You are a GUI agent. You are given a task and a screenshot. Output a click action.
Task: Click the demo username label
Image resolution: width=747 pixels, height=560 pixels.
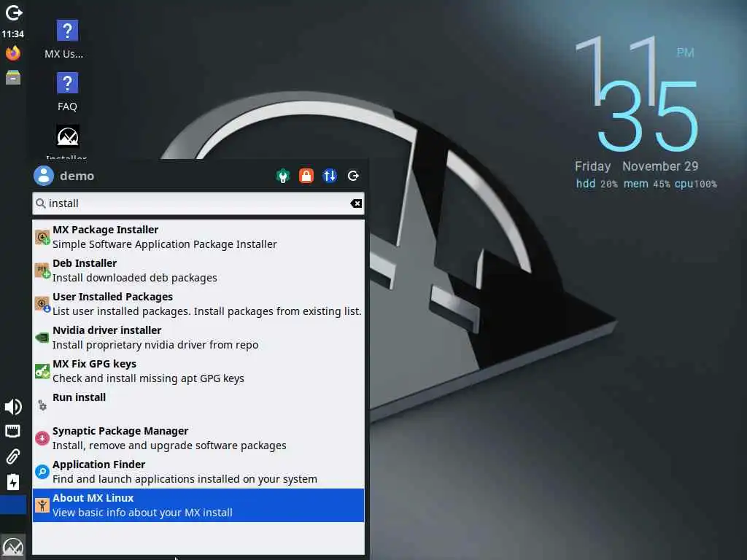click(x=77, y=176)
